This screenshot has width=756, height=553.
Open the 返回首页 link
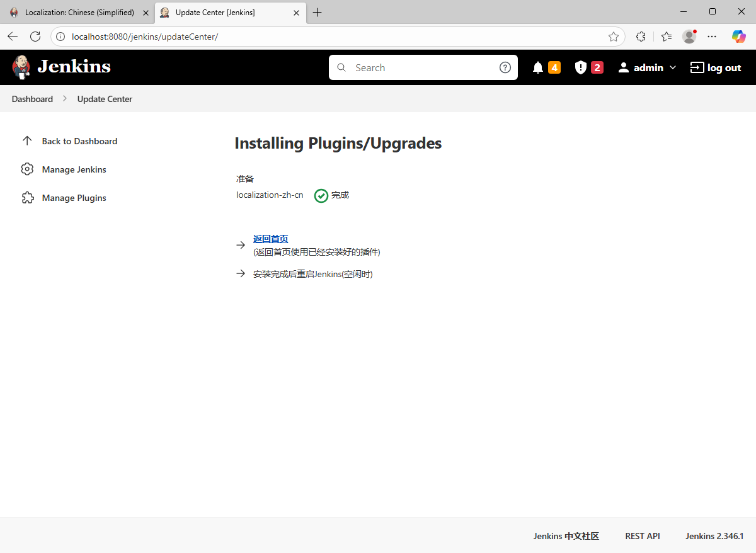click(270, 239)
